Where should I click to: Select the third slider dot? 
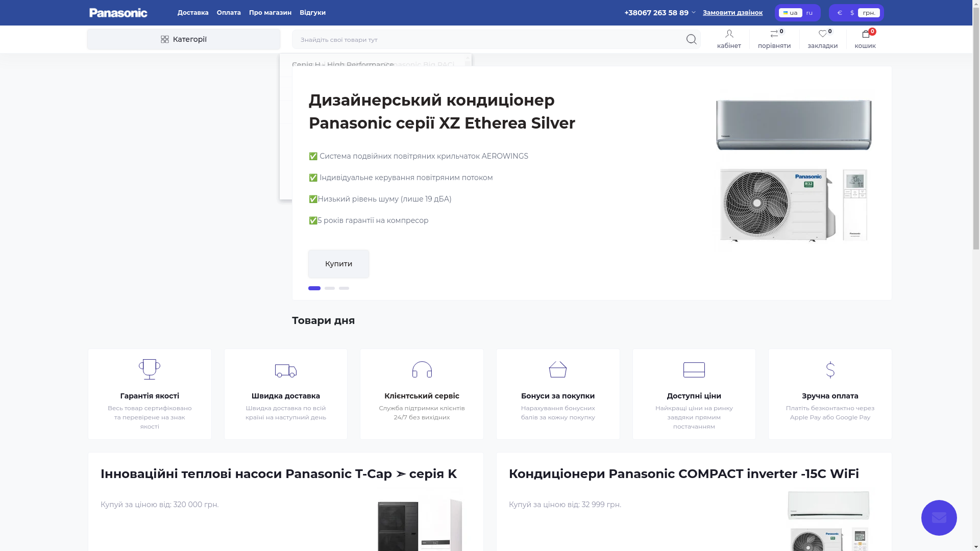tap(344, 288)
